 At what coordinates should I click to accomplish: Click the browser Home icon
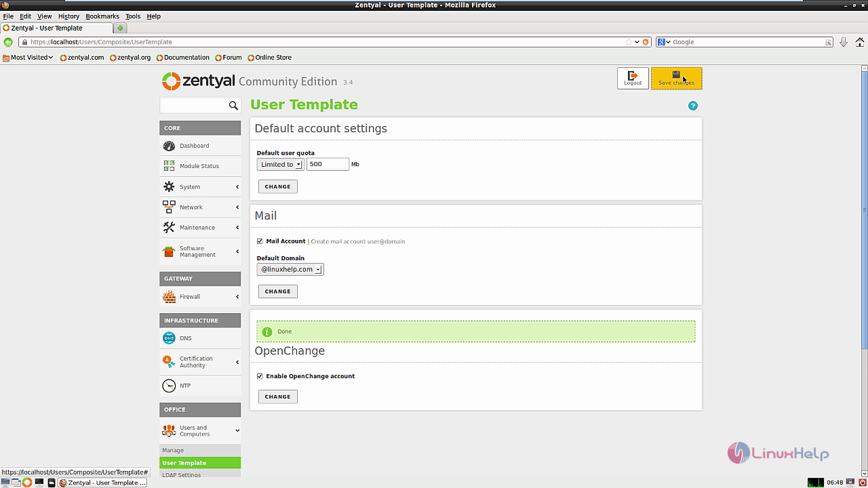click(x=860, y=42)
